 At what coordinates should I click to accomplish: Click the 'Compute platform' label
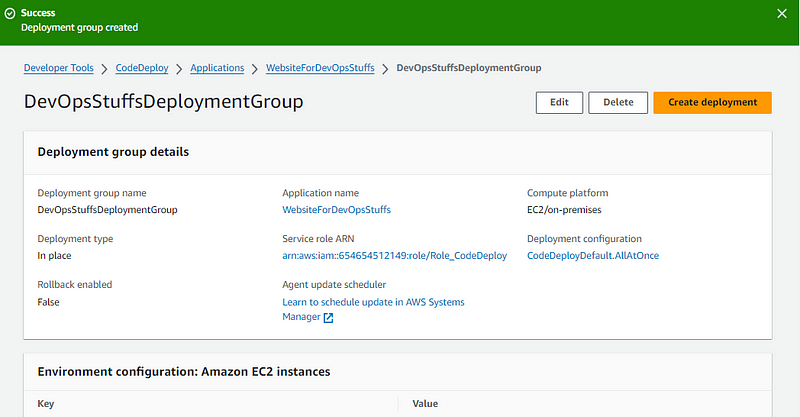pos(567,193)
